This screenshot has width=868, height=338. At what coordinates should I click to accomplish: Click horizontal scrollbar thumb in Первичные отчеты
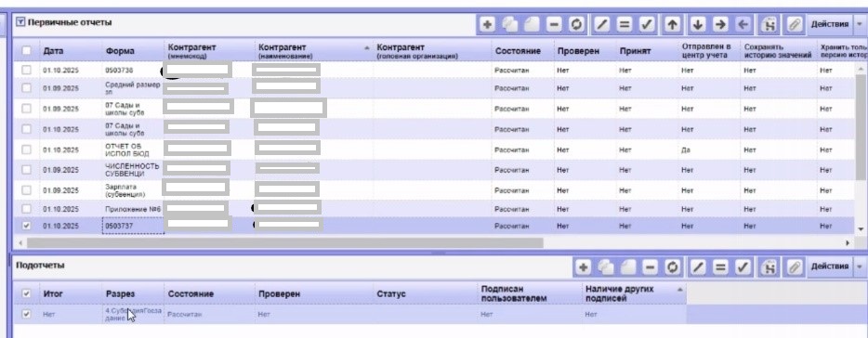tap(285, 243)
